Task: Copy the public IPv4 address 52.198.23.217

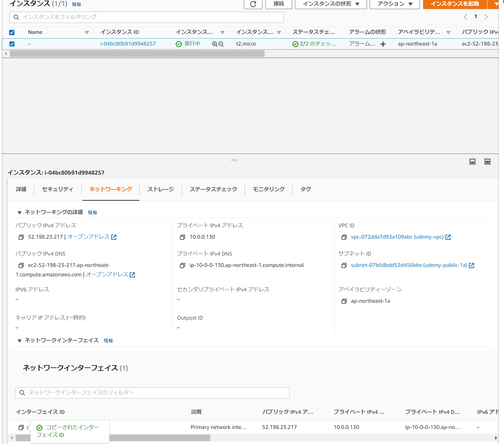Action: pyautogui.click(x=21, y=237)
